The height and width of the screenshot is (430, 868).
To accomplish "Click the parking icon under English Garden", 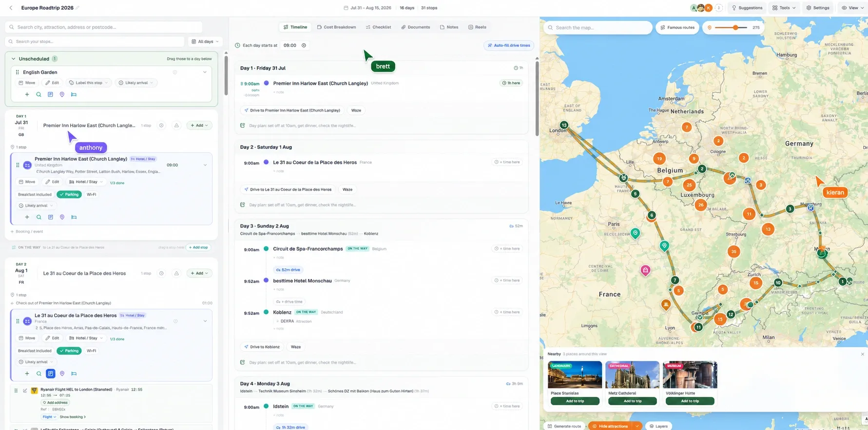I will [50, 94].
